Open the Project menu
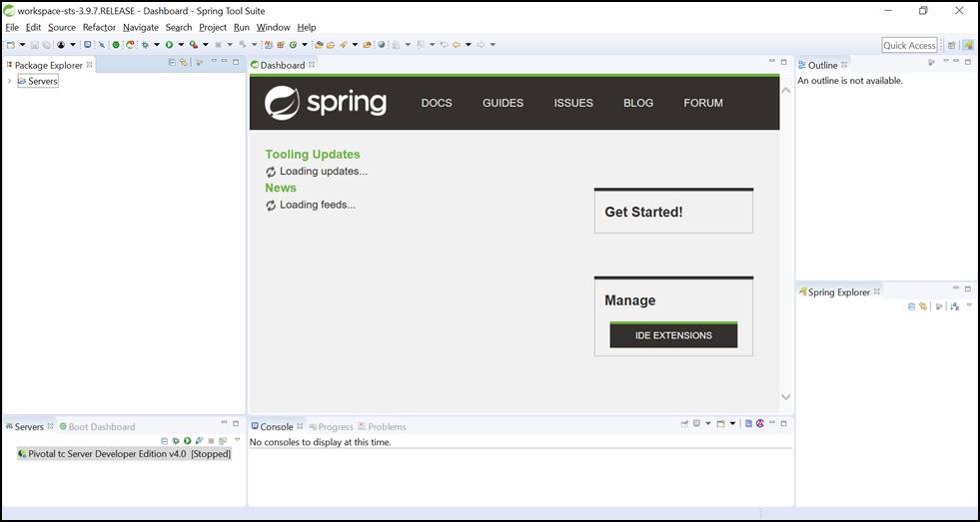The width and height of the screenshot is (980, 522). 213,28
